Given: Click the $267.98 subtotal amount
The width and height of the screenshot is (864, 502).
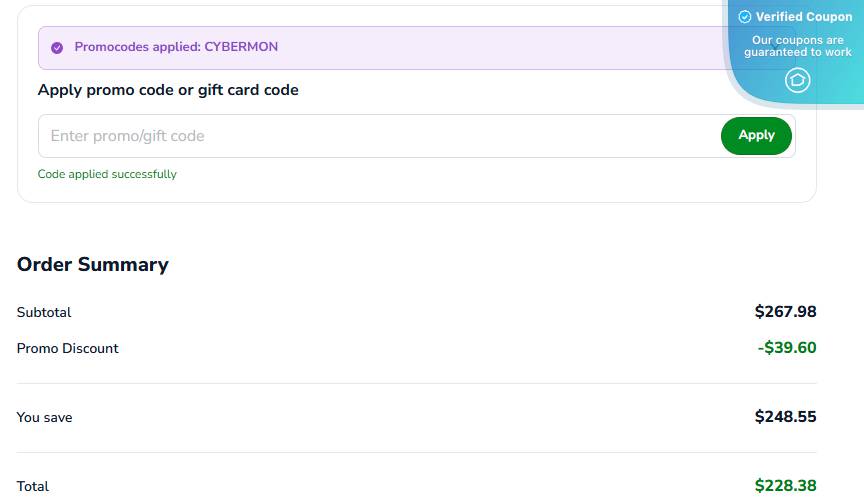Looking at the screenshot, I should point(785,312).
